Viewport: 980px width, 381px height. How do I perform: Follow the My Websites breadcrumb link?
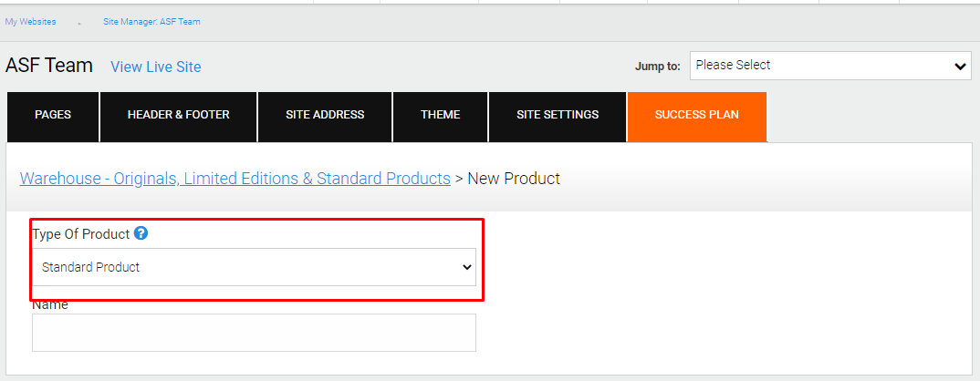(x=31, y=22)
